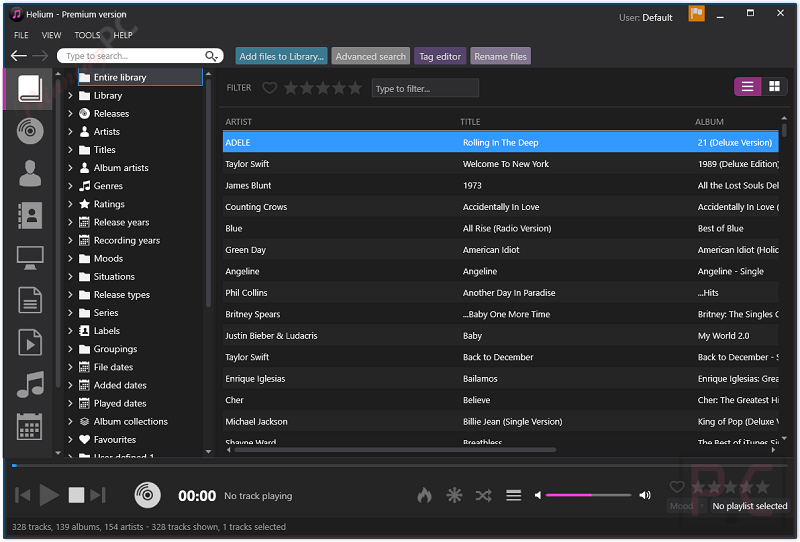Expand the Genres tree node
800x542 pixels.
pyautogui.click(x=70, y=186)
